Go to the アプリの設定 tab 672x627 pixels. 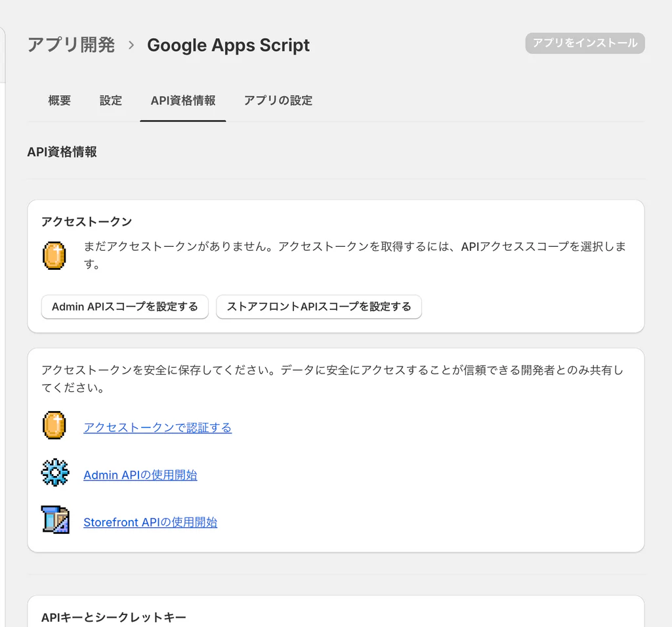[x=278, y=100]
